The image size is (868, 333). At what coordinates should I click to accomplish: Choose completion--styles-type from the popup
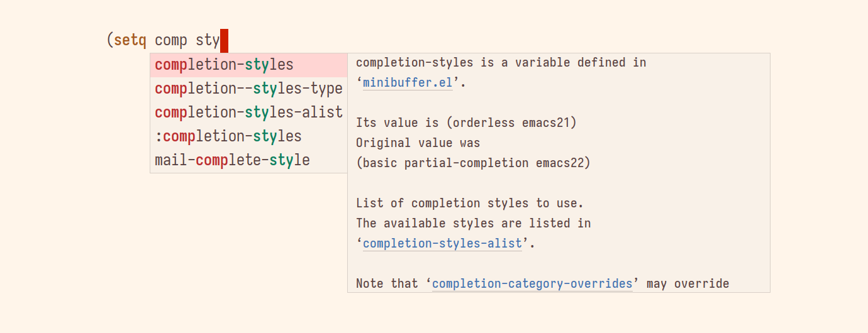pyautogui.click(x=248, y=89)
